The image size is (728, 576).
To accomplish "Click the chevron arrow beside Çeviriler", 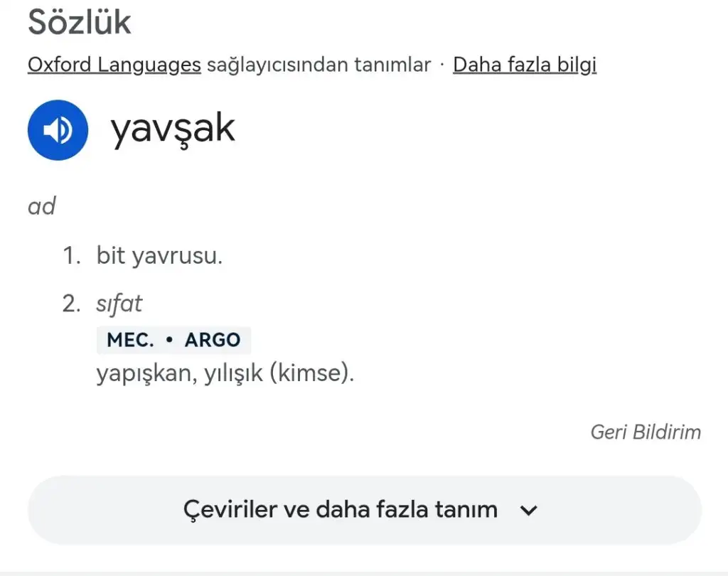I will click(x=528, y=511).
